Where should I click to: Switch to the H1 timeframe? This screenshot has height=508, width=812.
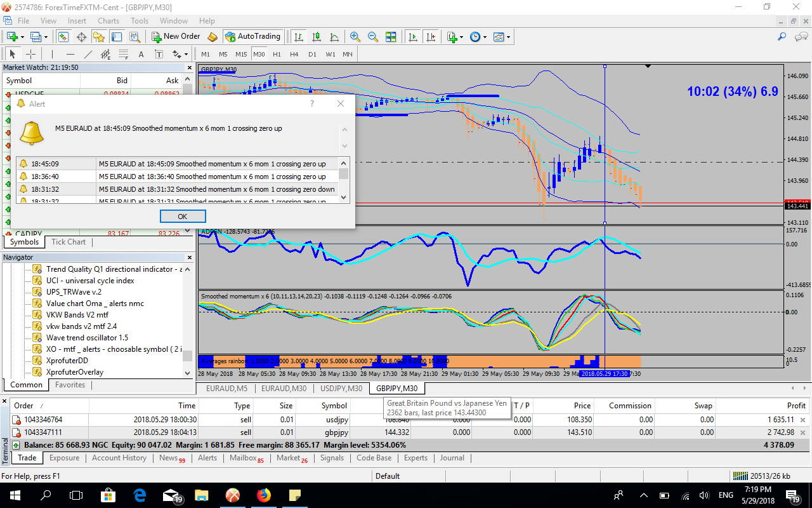277,54
